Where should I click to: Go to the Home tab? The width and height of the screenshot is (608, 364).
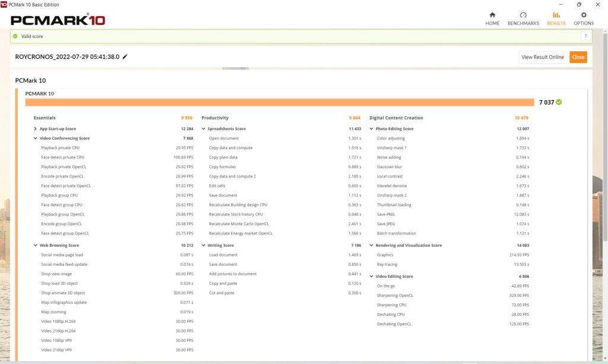492,18
